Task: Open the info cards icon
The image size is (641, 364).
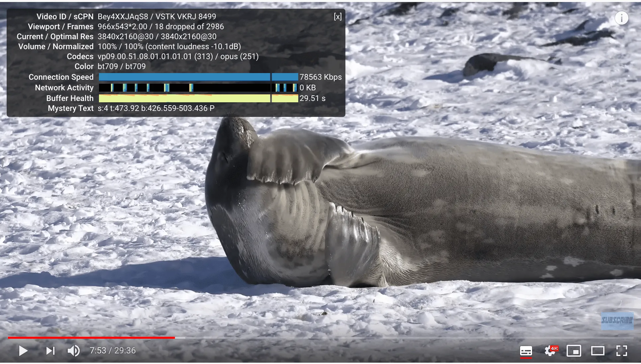Action: (x=621, y=18)
